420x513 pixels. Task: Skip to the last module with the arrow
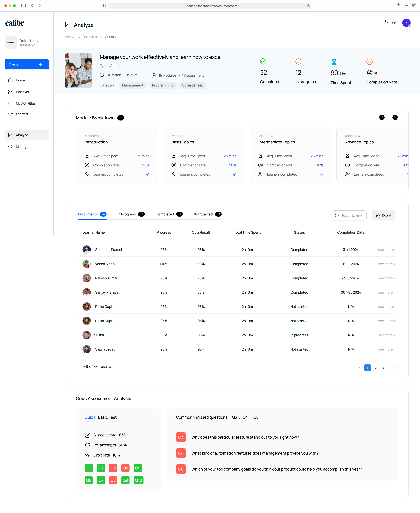pos(395,117)
